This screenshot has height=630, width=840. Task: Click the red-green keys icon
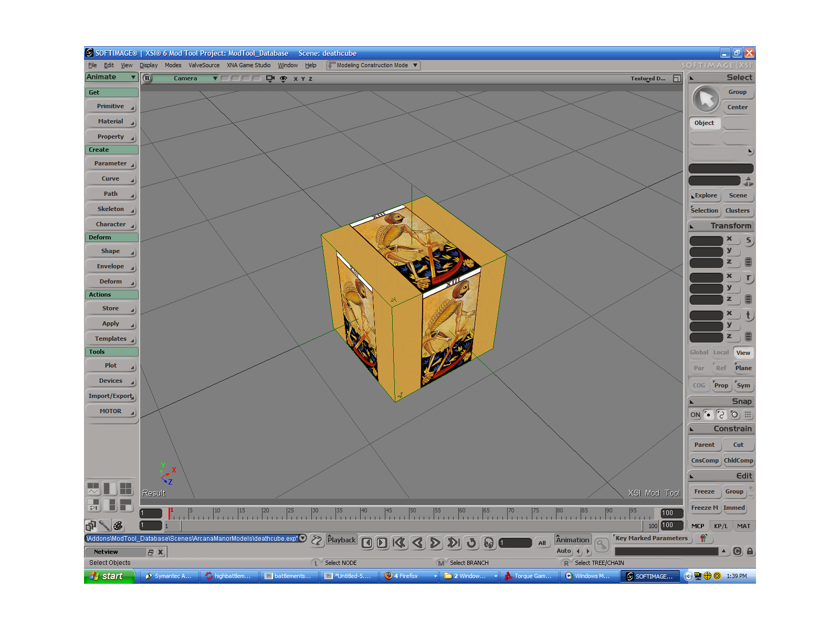[x=703, y=538]
